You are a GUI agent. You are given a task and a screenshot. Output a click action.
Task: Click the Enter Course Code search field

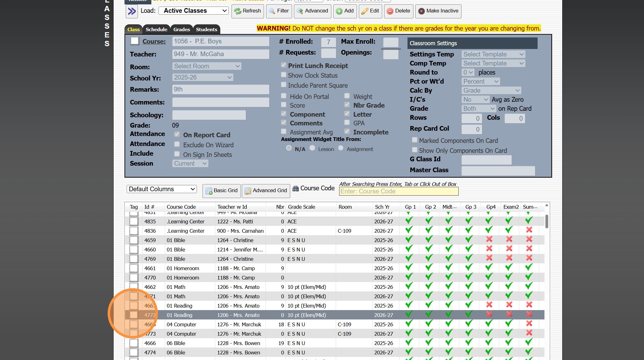coord(398,191)
